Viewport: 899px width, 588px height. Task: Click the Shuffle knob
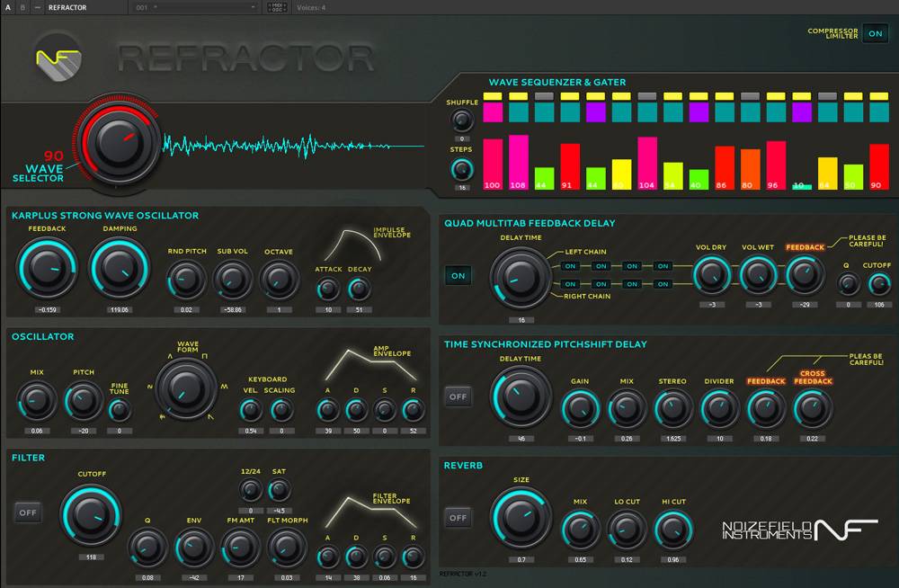tap(461, 120)
